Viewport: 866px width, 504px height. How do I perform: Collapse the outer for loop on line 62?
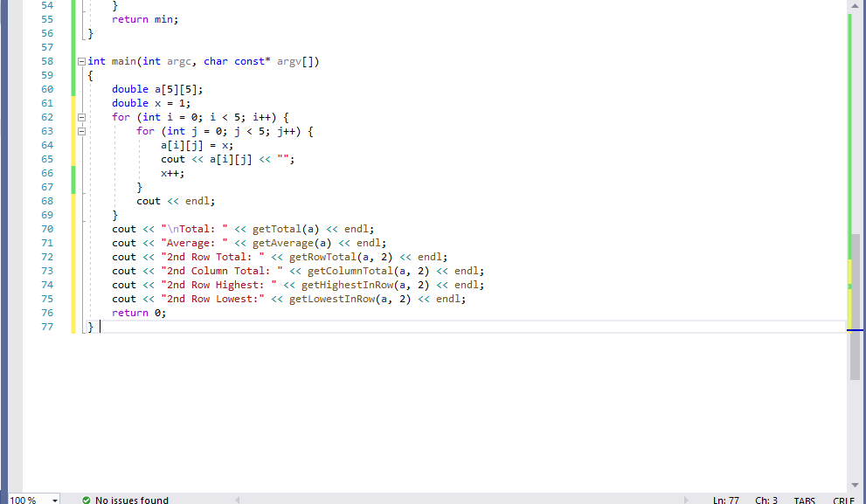coord(80,116)
